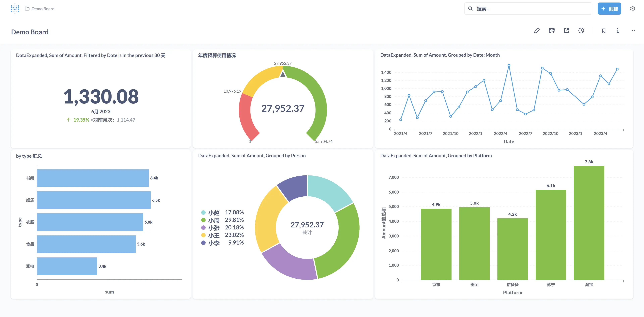Open the 年度预算使用情况 gauge card title
Viewport: 644px width, 317px height.
point(217,56)
